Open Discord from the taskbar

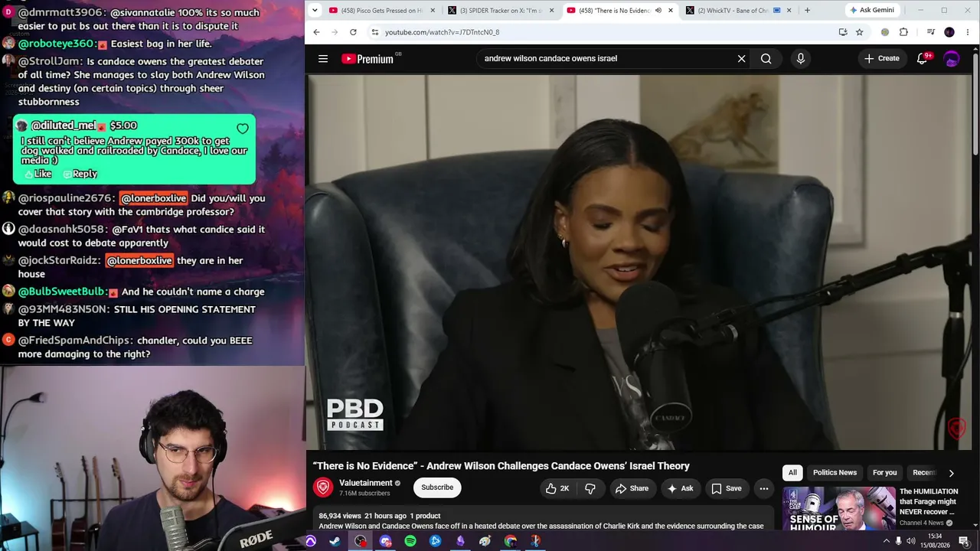point(385,541)
